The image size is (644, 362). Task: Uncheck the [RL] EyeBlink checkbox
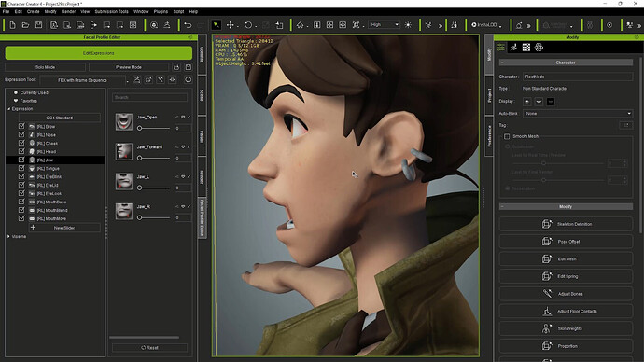pos(21,176)
